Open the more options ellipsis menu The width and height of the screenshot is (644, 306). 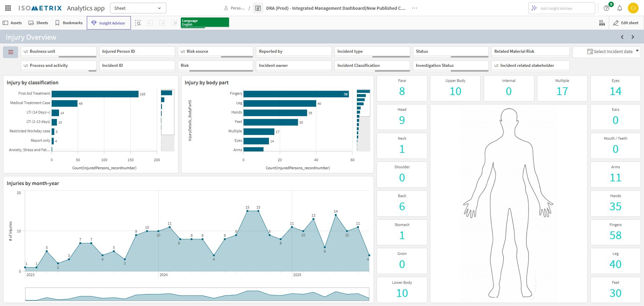click(415, 8)
